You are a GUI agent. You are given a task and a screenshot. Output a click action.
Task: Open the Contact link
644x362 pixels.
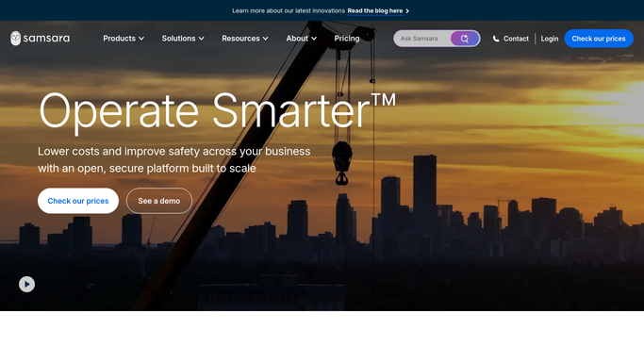point(516,39)
